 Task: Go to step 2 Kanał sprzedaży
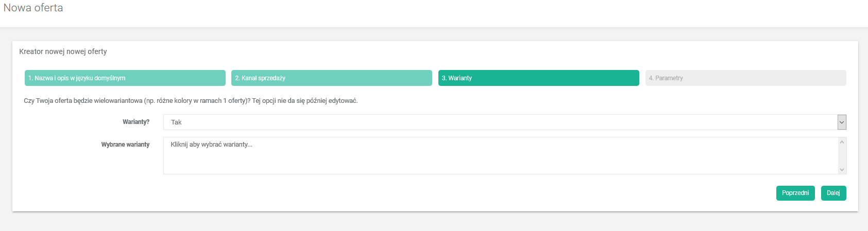pos(331,78)
